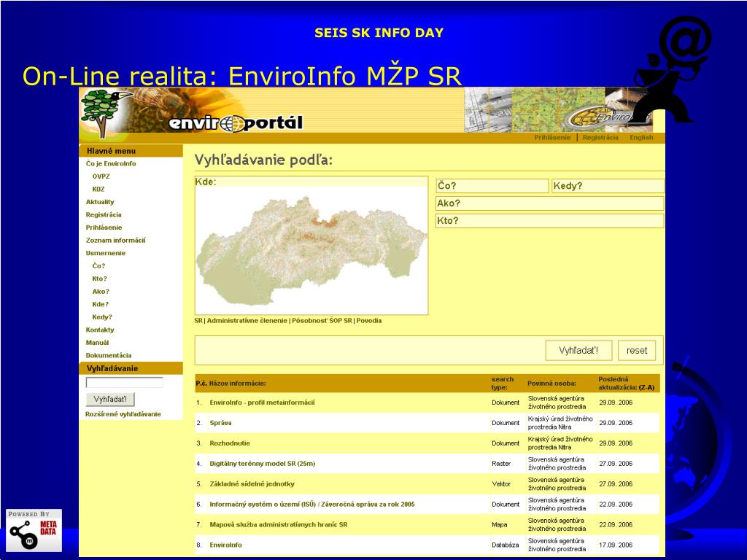Open the Registrácia link in top bar

600,138
